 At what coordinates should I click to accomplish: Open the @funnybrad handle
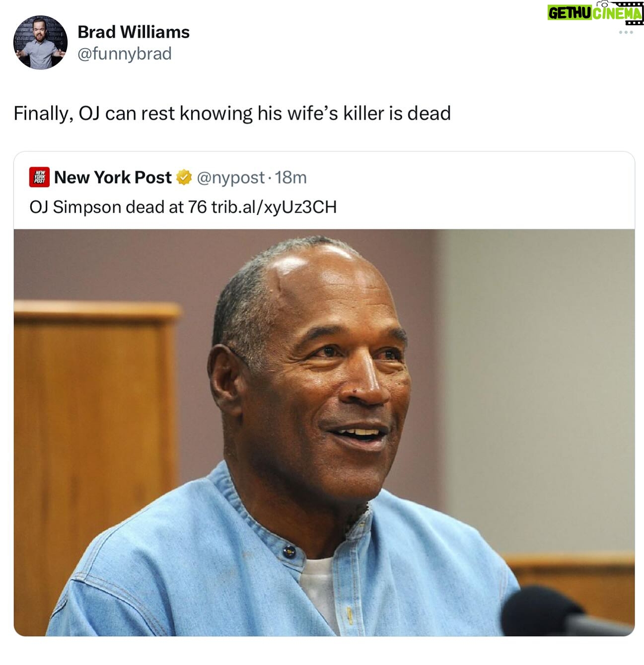click(125, 54)
